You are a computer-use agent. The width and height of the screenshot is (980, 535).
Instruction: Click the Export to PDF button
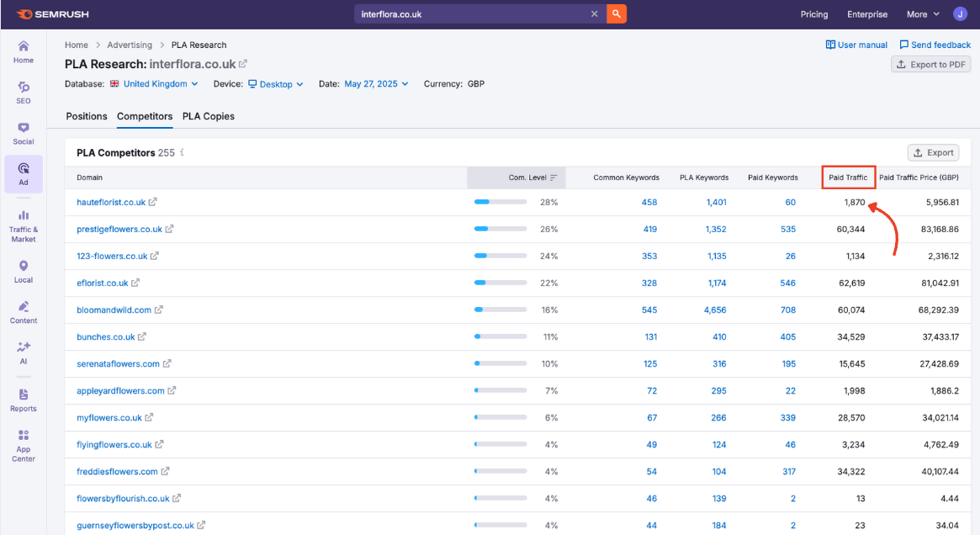[931, 65]
